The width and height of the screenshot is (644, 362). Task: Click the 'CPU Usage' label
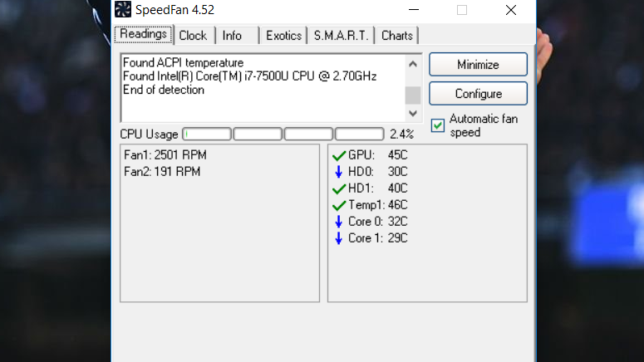click(149, 135)
